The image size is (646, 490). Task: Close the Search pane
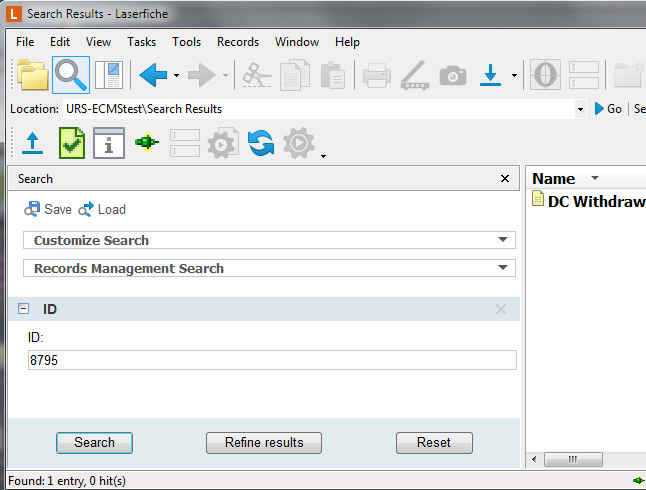(505, 179)
